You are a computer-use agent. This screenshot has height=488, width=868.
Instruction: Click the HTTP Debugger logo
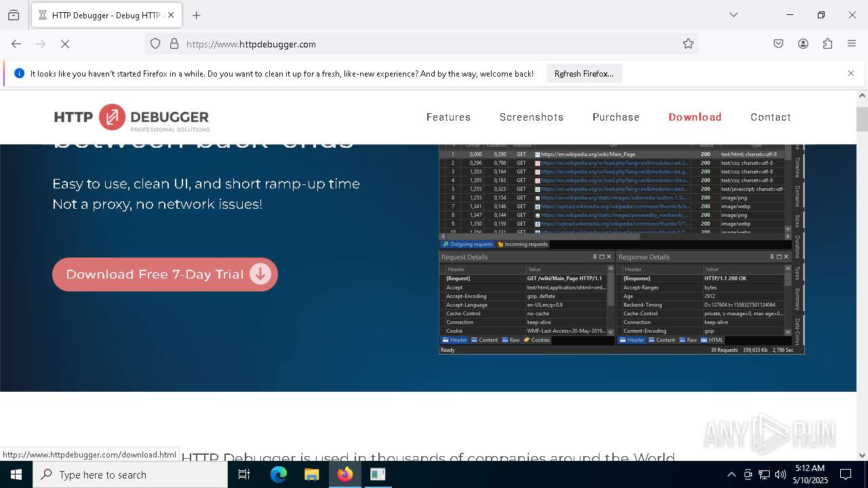[x=132, y=117]
